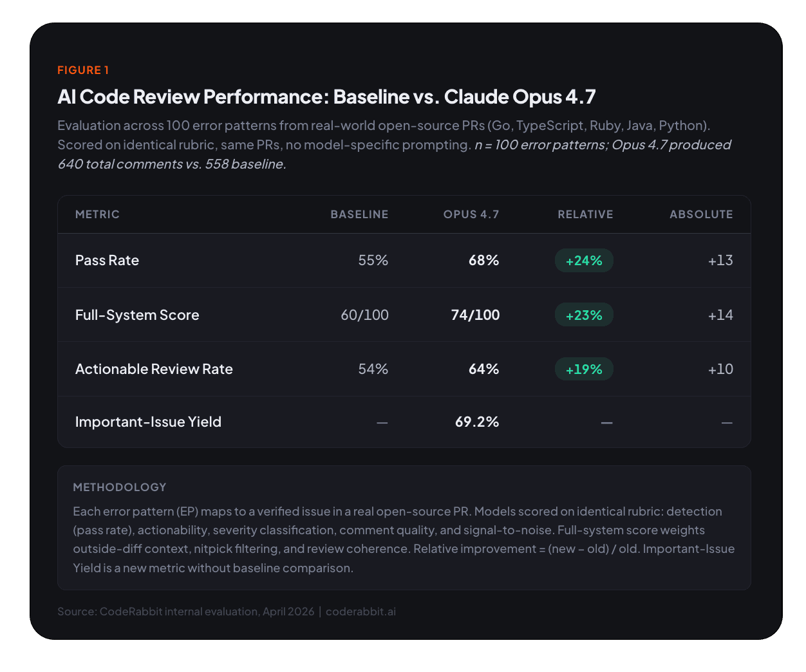Image resolution: width=806 pixels, height=672 pixels.
Task: Click the RELATIVE column header
Action: pos(585,214)
